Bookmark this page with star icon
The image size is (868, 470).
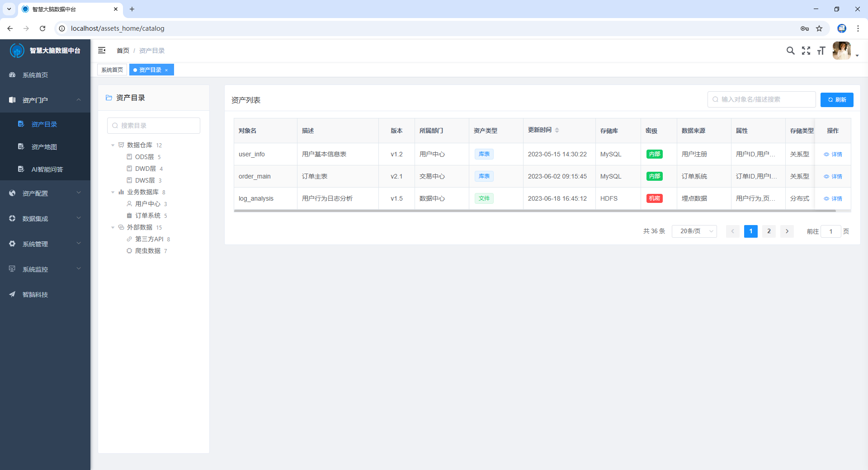(819, 28)
